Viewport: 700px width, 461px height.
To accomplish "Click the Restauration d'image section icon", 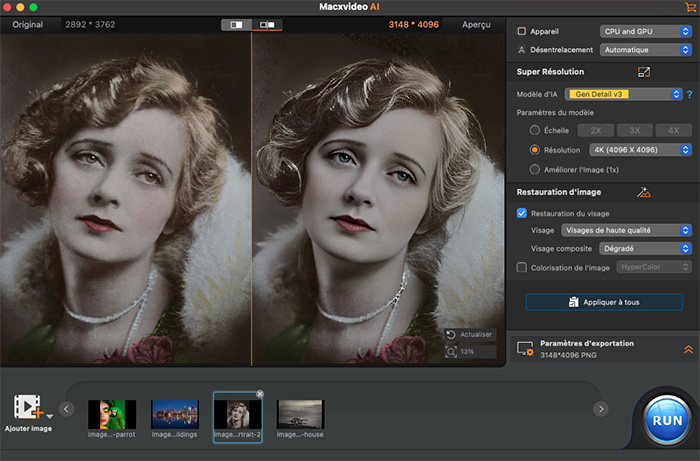I will point(644,192).
